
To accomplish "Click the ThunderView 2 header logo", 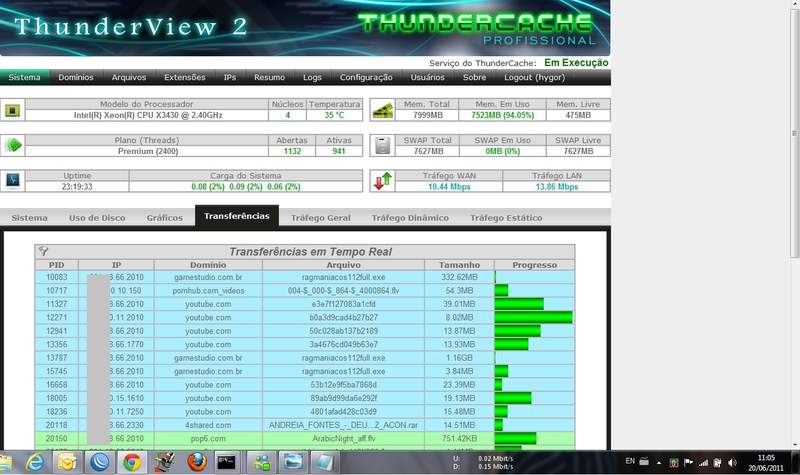I will click(131, 27).
